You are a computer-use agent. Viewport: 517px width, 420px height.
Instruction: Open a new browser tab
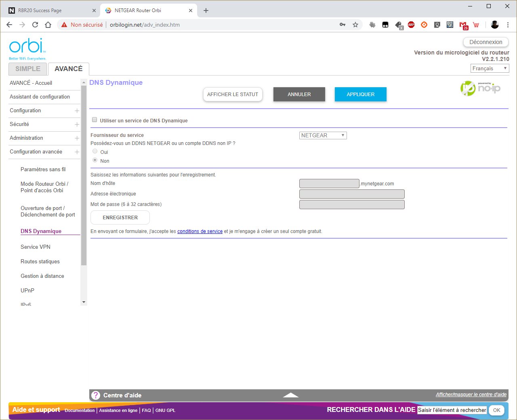tap(206, 10)
